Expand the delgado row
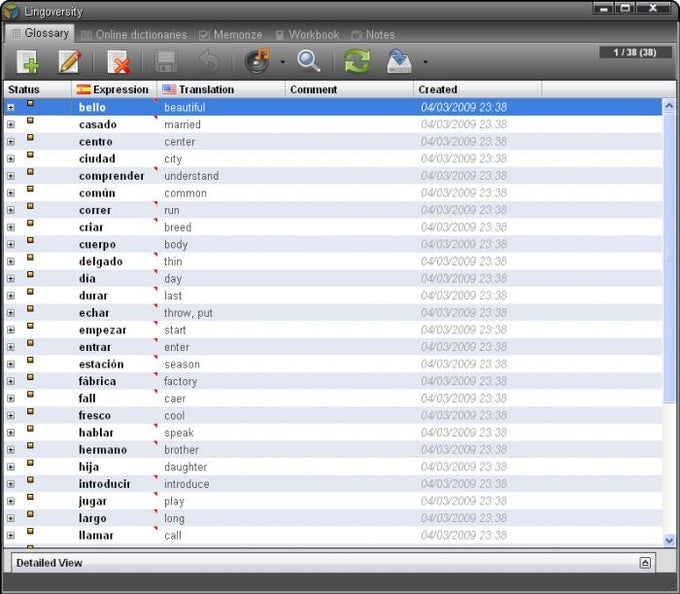This screenshot has height=594, width=680. pos(11,261)
